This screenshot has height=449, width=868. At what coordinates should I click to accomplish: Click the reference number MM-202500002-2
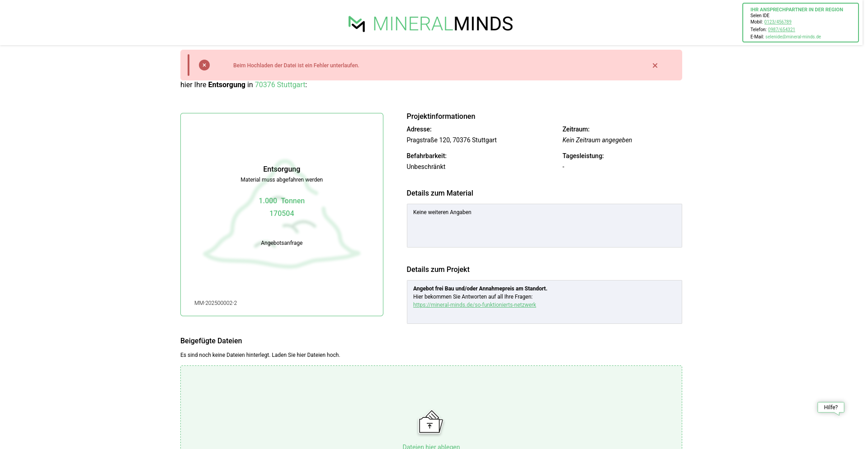click(216, 303)
